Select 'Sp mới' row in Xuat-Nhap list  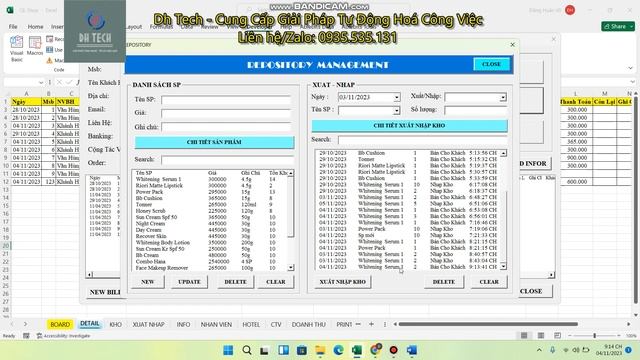pyautogui.click(x=408, y=235)
